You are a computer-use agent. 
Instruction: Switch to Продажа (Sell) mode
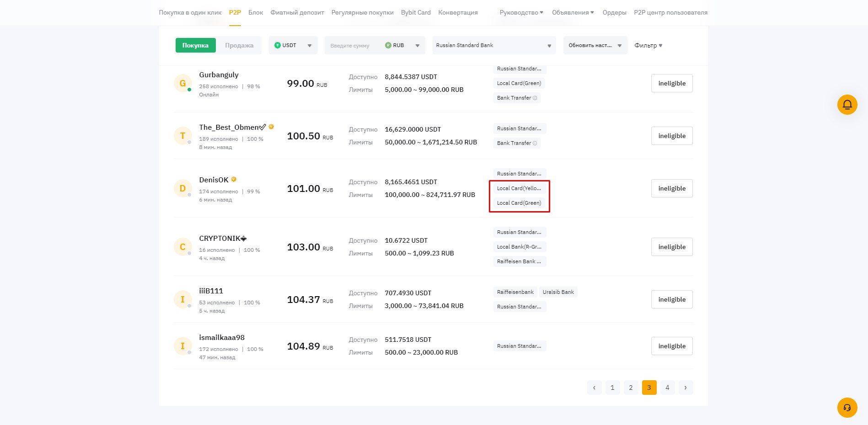(x=239, y=45)
